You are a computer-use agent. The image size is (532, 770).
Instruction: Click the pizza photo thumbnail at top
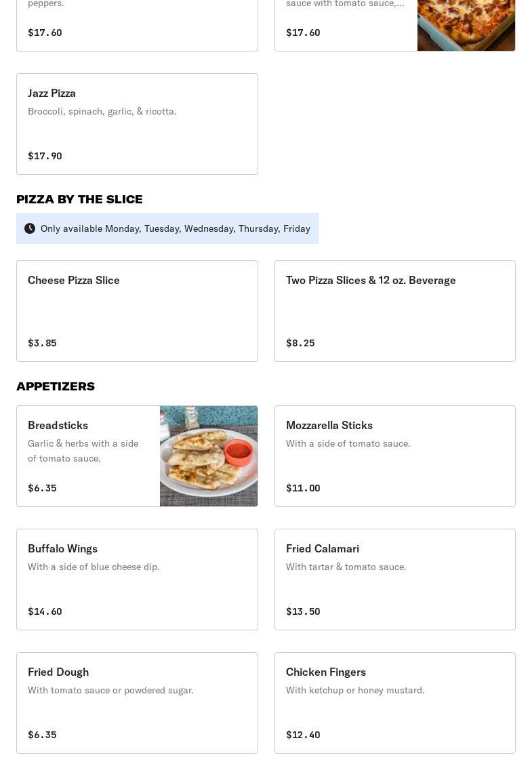coord(466,26)
